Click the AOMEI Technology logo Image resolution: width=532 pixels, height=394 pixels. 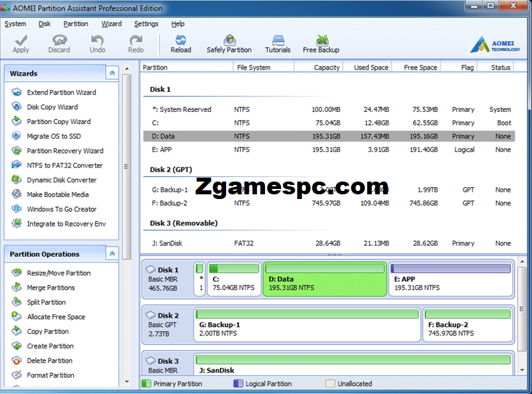pos(495,46)
